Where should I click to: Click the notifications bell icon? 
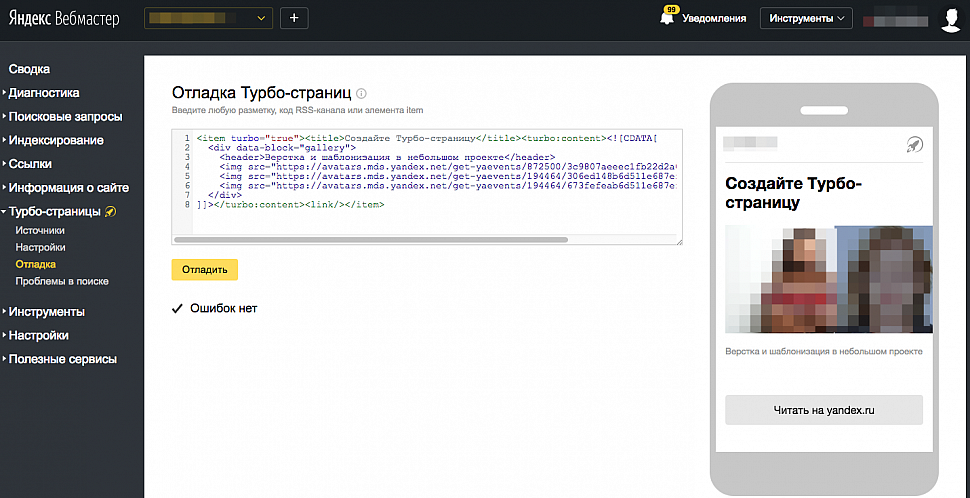(667, 18)
